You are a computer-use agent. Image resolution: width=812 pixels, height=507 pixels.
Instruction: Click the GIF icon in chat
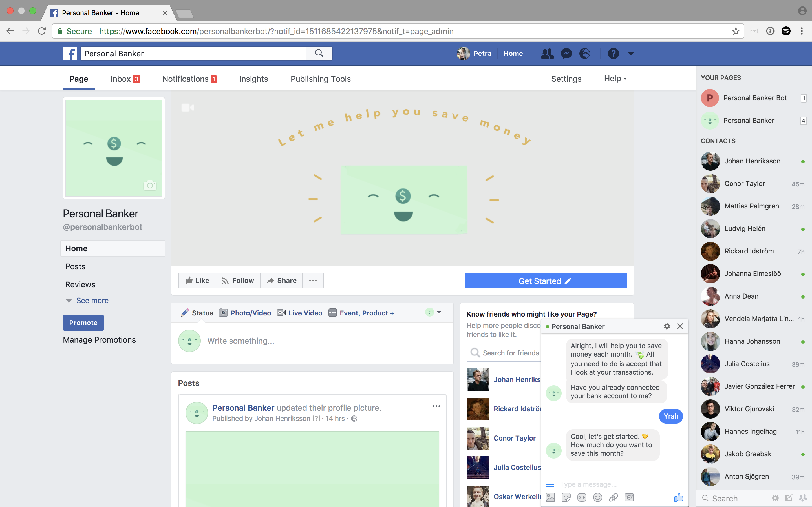582,497
